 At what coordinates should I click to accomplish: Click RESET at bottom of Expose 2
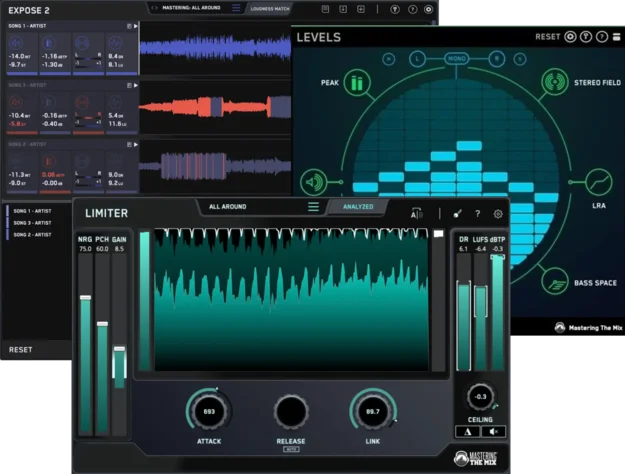click(x=20, y=350)
